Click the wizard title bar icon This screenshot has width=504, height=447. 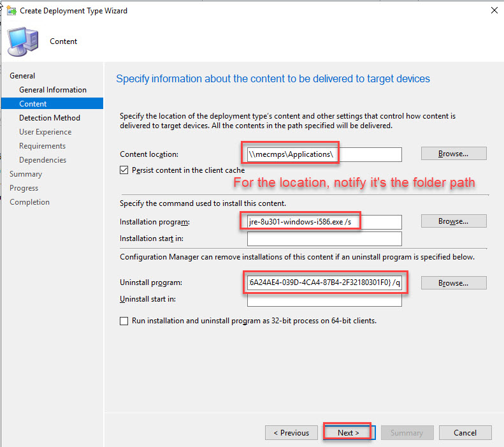(11, 11)
